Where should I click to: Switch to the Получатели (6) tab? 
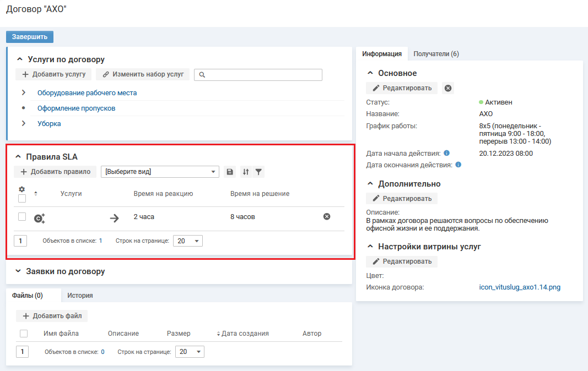tap(436, 54)
